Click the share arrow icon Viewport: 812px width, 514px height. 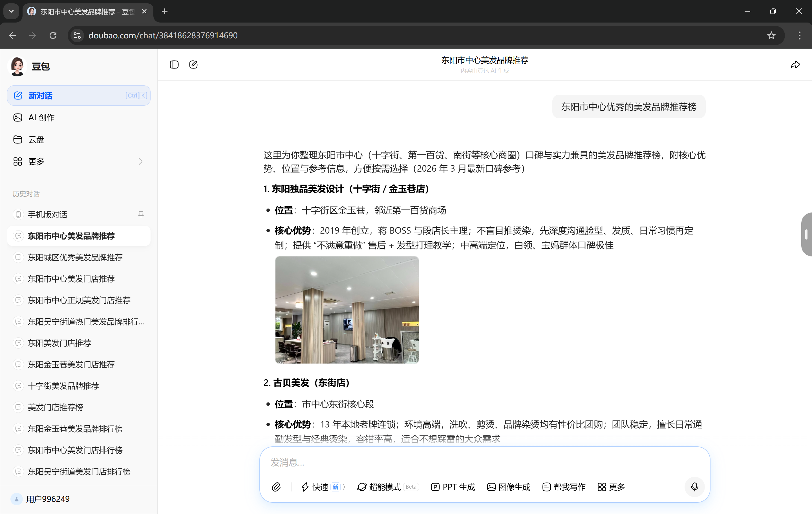(x=795, y=65)
